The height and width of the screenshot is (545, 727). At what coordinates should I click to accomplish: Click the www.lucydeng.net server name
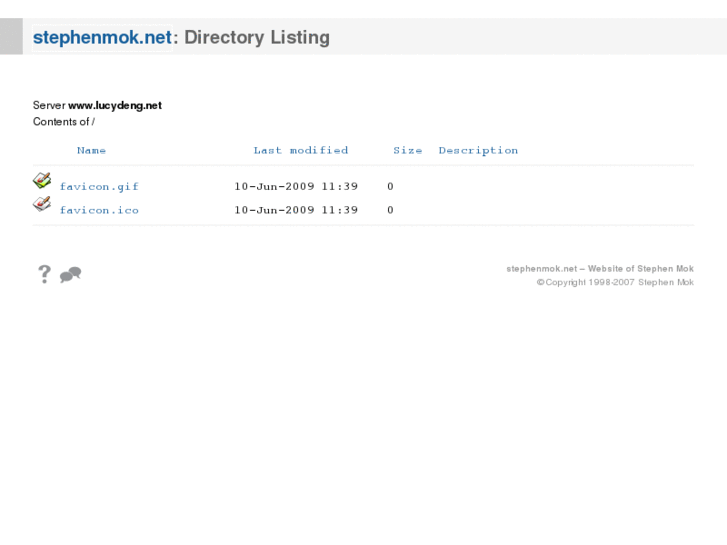coord(115,105)
